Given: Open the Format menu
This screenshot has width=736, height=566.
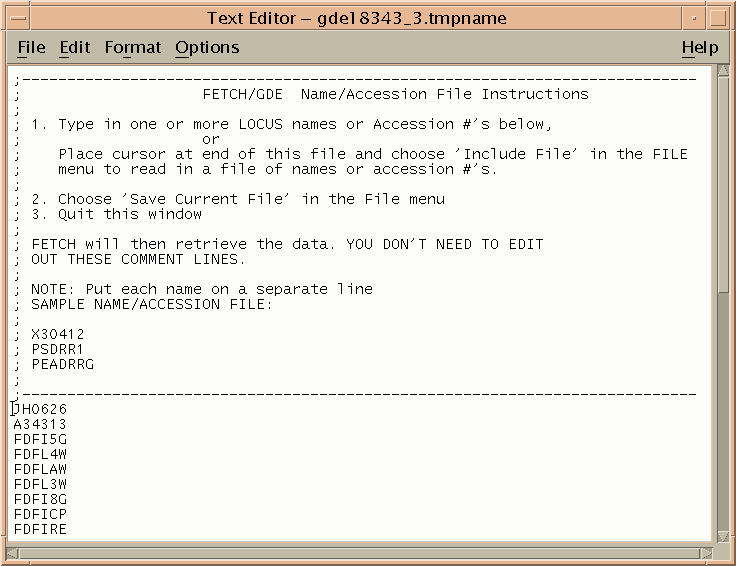Looking at the screenshot, I should [x=132, y=47].
